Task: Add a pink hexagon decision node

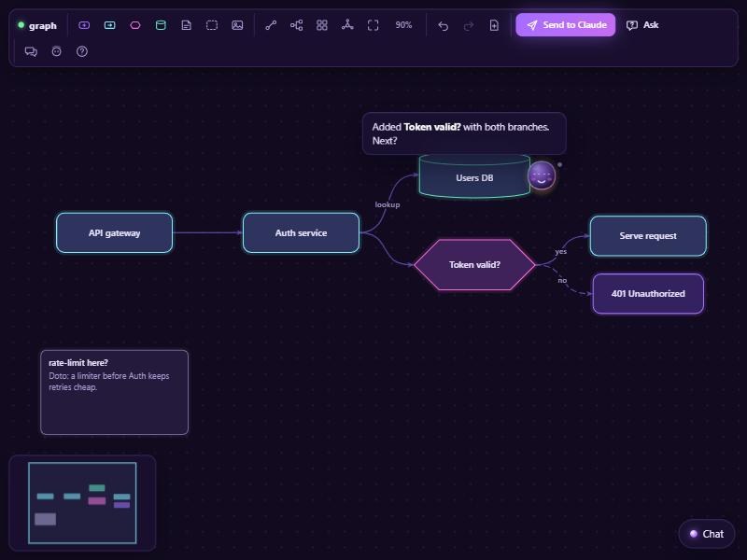Action: [135, 25]
